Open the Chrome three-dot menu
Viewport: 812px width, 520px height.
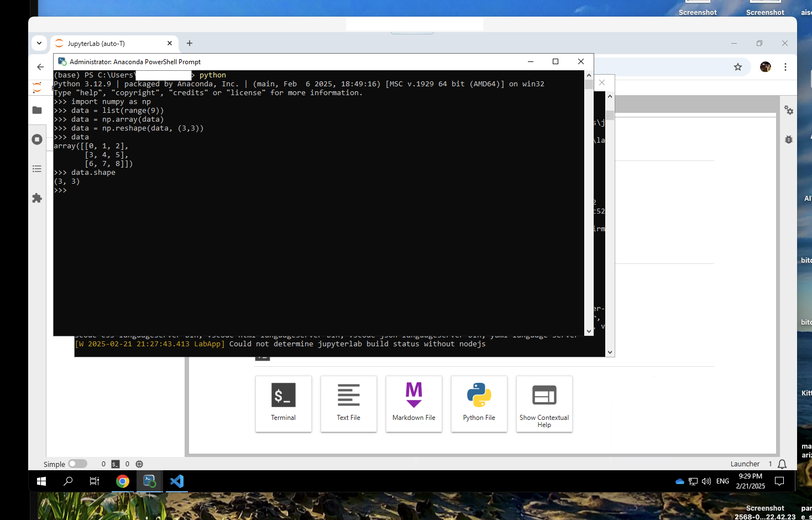point(785,67)
